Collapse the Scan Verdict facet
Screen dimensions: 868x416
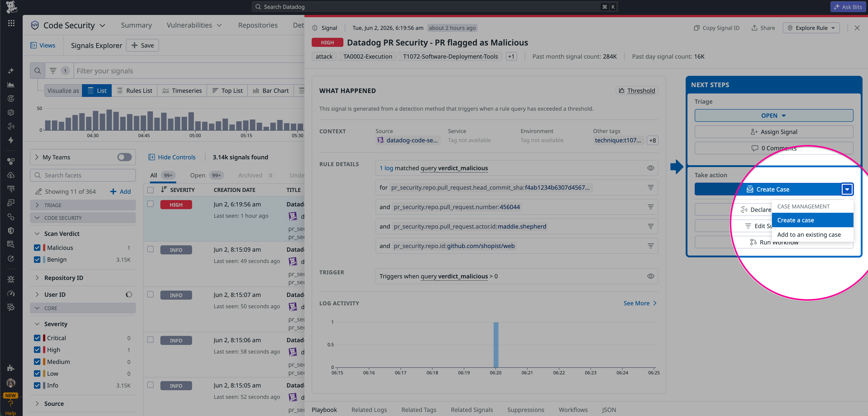click(x=37, y=234)
